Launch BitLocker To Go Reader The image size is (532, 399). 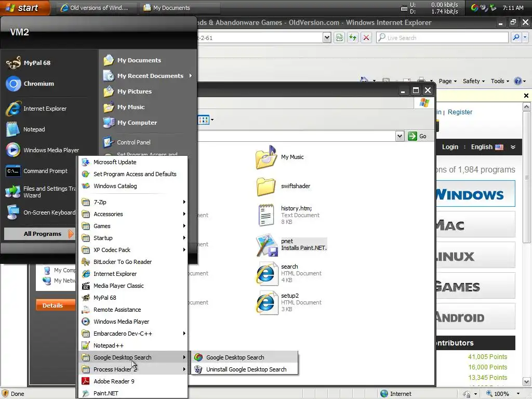tap(133, 262)
